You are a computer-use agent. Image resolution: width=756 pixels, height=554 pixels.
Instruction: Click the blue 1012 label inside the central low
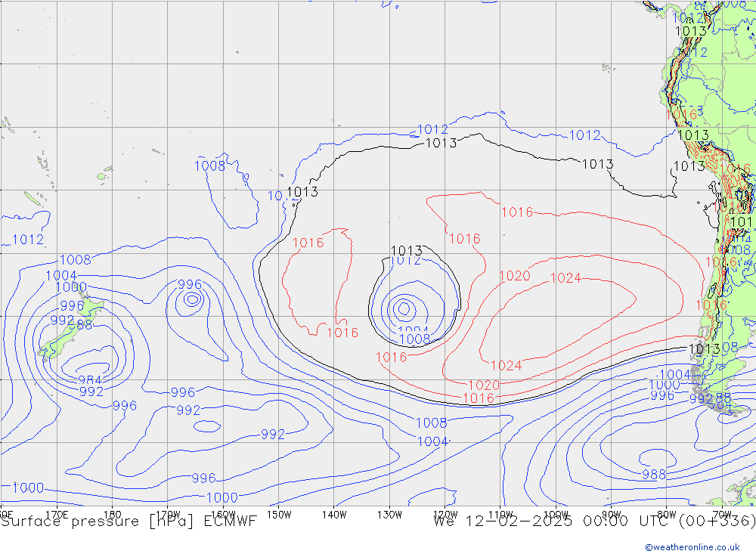[406, 261]
